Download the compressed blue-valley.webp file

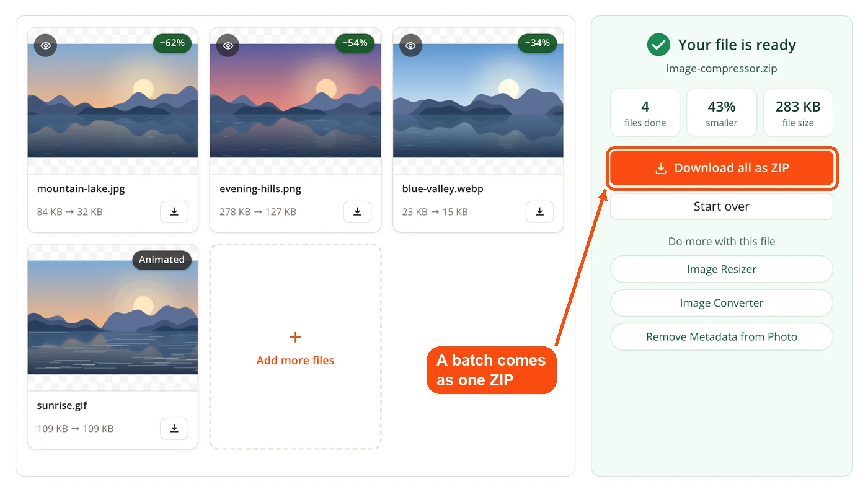pyautogui.click(x=539, y=212)
